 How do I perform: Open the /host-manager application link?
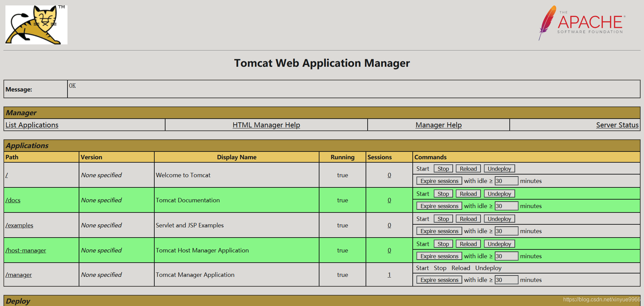pyautogui.click(x=26, y=250)
